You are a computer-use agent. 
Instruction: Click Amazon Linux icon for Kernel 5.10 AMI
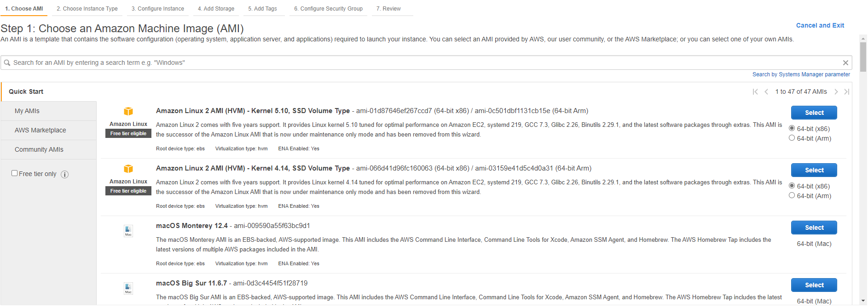click(x=128, y=111)
